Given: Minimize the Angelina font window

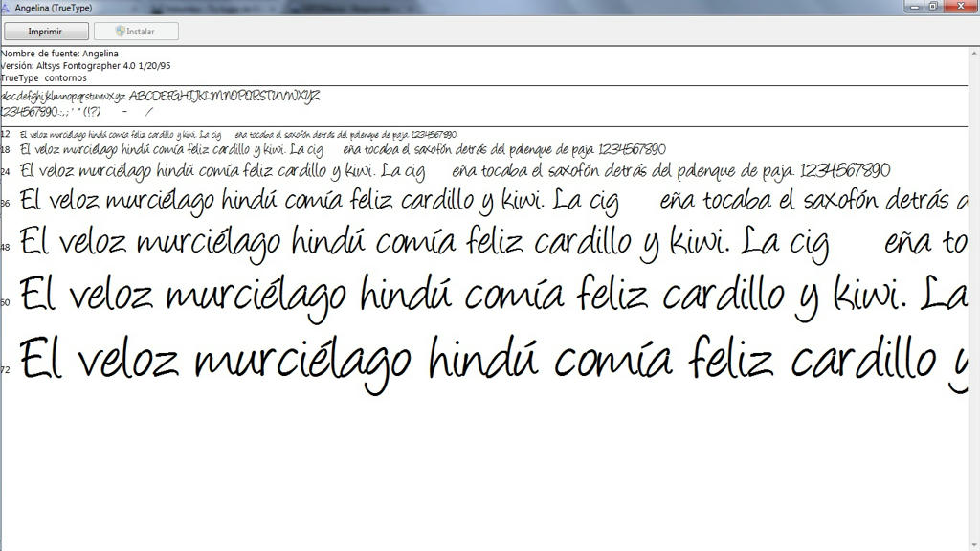Looking at the screenshot, I should (914, 6).
